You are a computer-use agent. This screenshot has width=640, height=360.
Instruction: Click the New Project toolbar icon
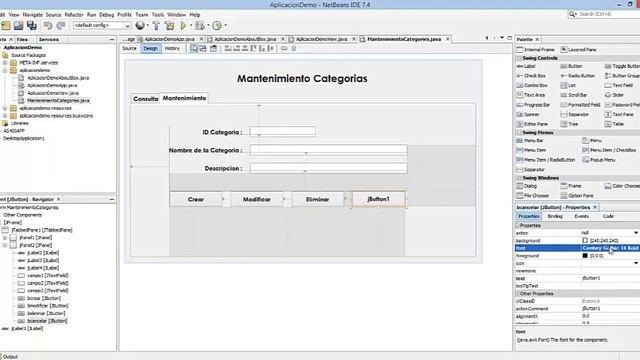click(x=6, y=25)
